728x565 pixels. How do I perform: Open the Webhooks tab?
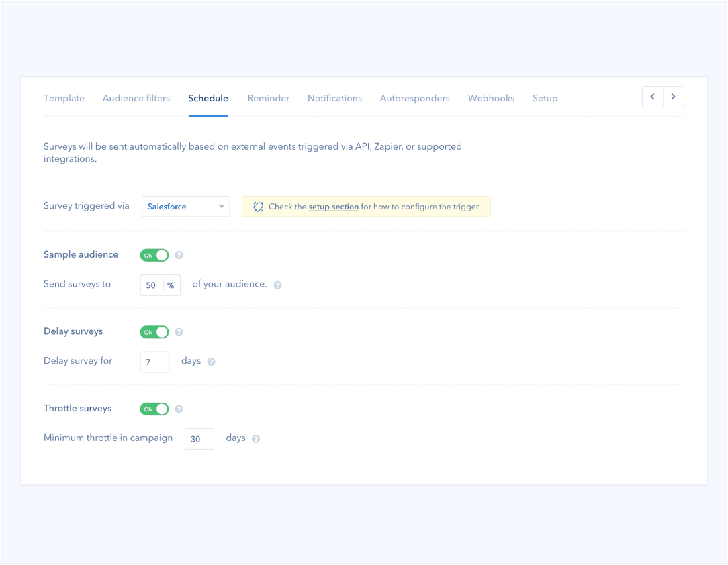(x=491, y=99)
